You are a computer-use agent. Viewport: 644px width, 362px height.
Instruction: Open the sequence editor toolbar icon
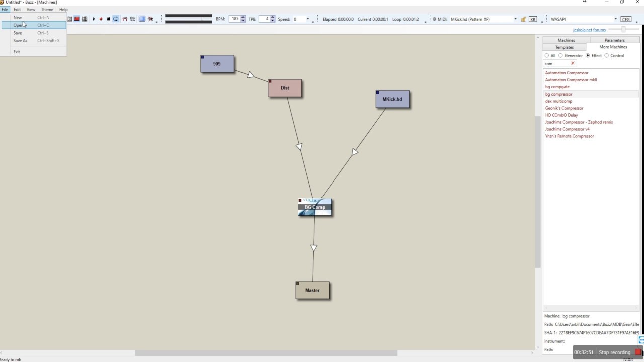point(85,19)
